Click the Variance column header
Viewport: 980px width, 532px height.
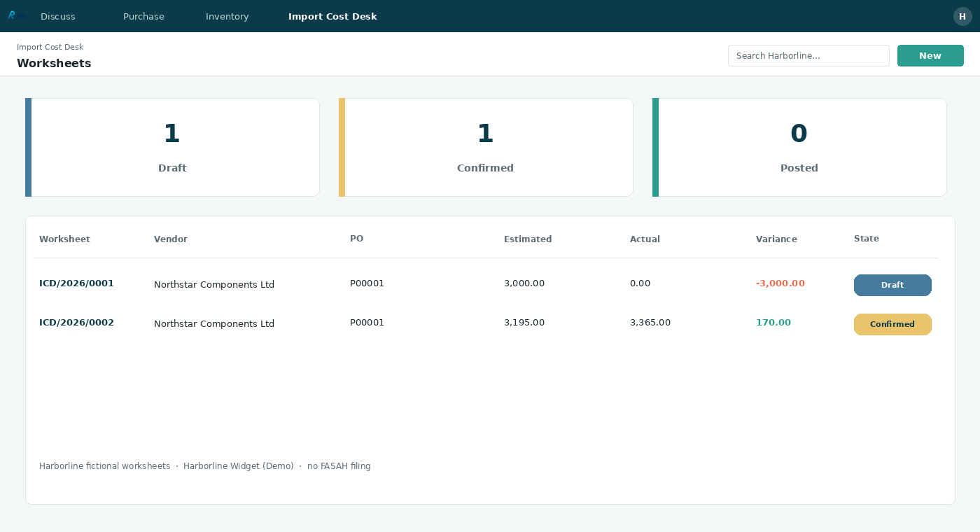coord(776,239)
